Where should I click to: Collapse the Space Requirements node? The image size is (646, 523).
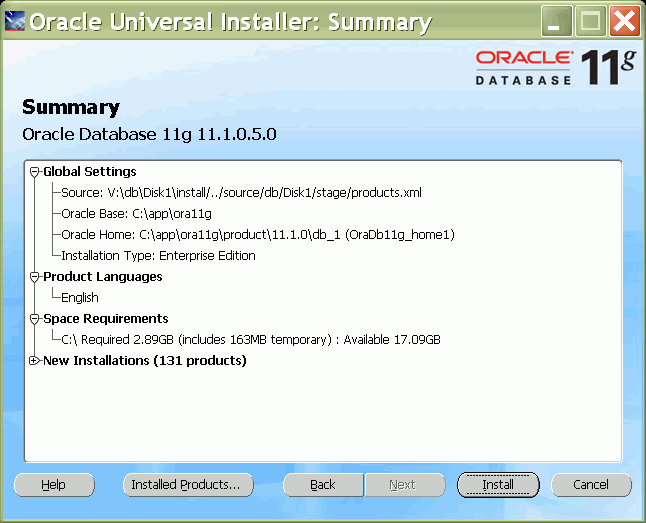click(x=35, y=319)
